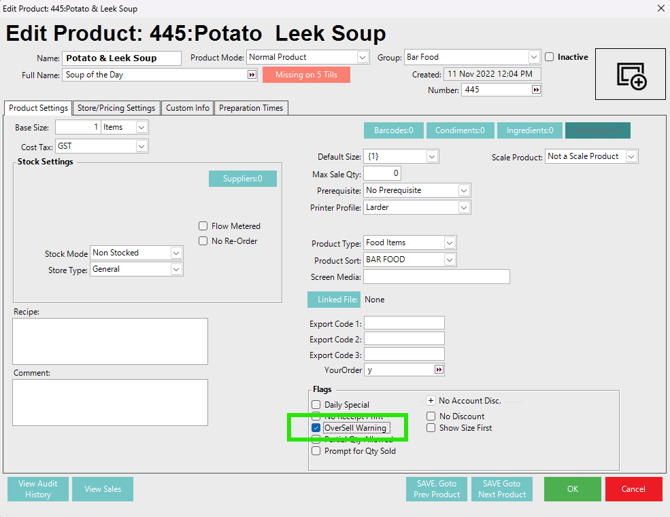The image size is (670, 517).
Task: Click the Missing on 5 Tills button
Action: pos(300,75)
